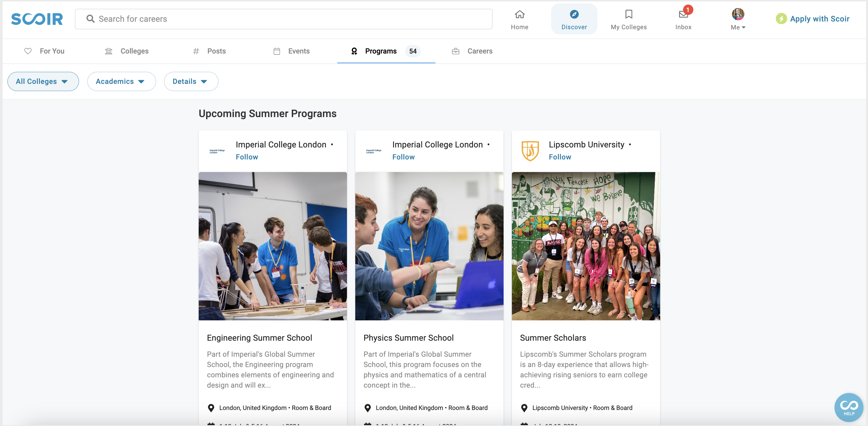The width and height of the screenshot is (868, 426).
Task: Click location pin on Summer Scholars card
Action: click(x=524, y=408)
